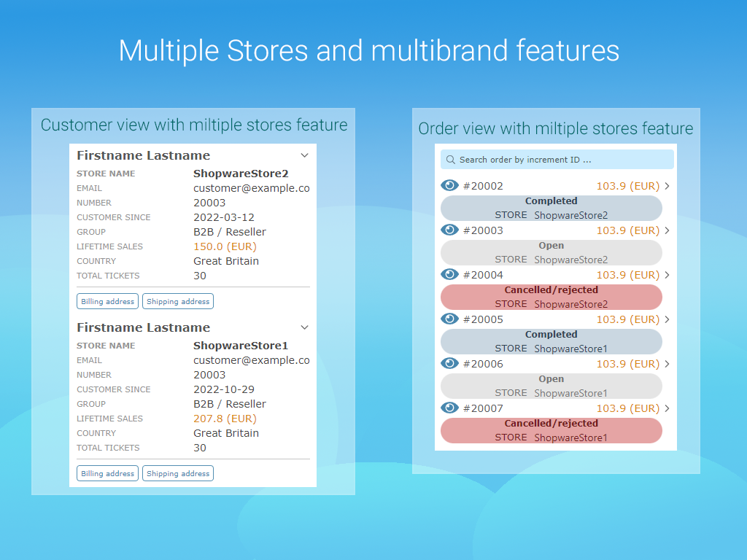747x560 pixels.
Task: Open order #20006 using the eye icon
Action: click(x=450, y=364)
